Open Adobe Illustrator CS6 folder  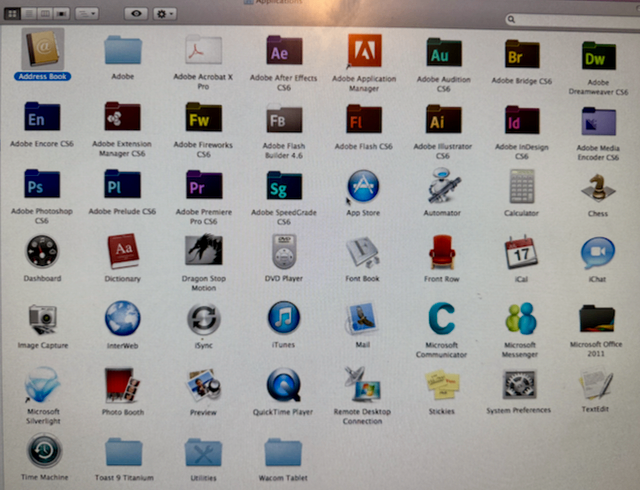tap(443, 119)
